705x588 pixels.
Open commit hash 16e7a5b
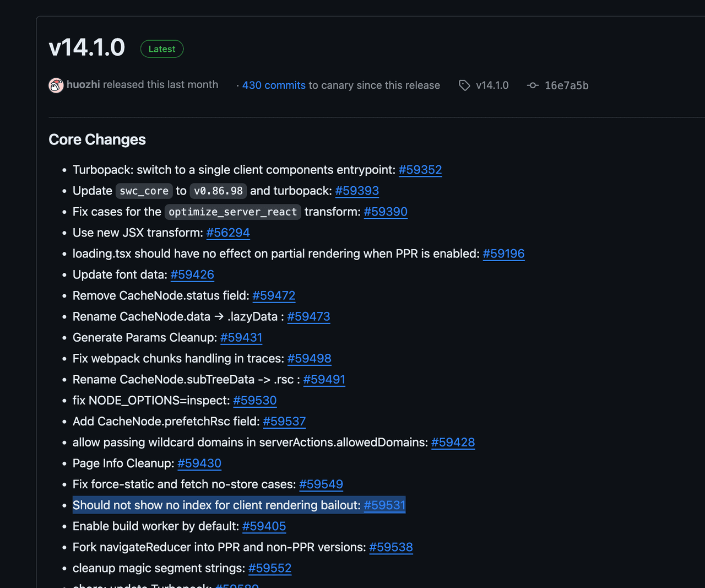point(566,85)
